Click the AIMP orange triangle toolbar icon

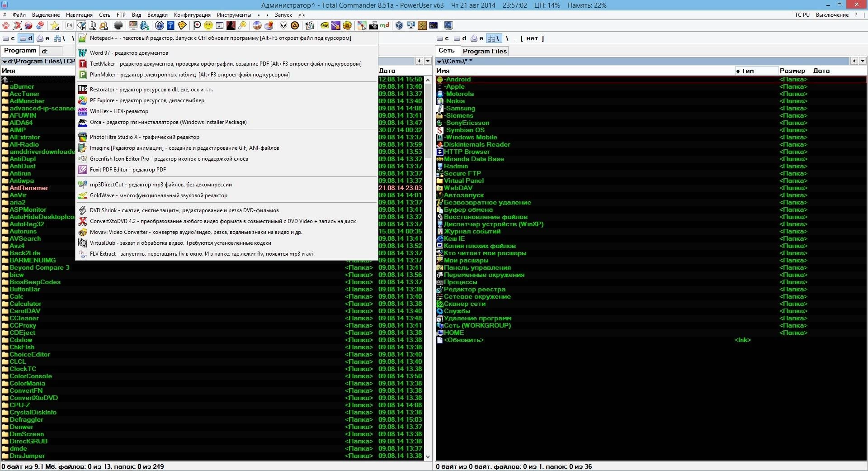click(x=295, y=25)
